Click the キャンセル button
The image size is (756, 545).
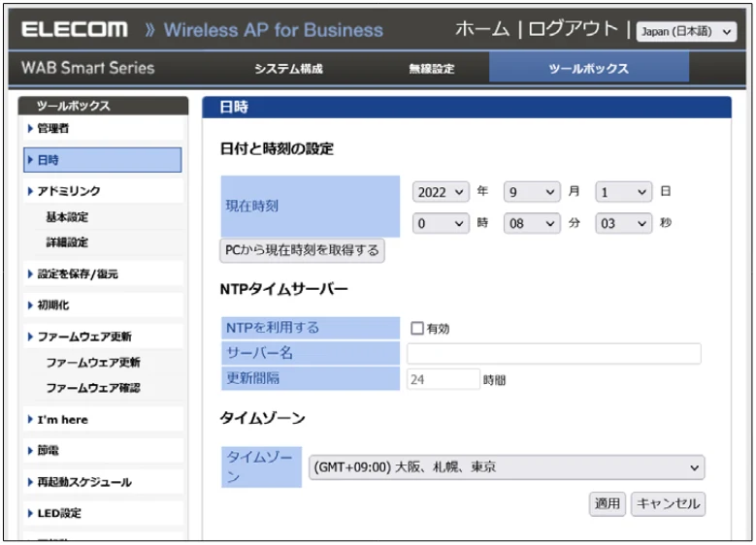tap(668, 504)
